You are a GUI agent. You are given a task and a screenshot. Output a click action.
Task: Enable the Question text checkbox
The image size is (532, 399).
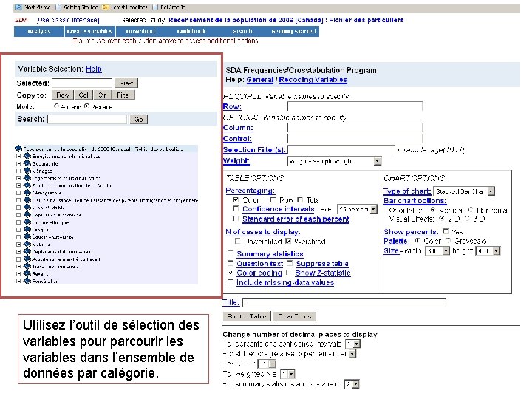231,263
